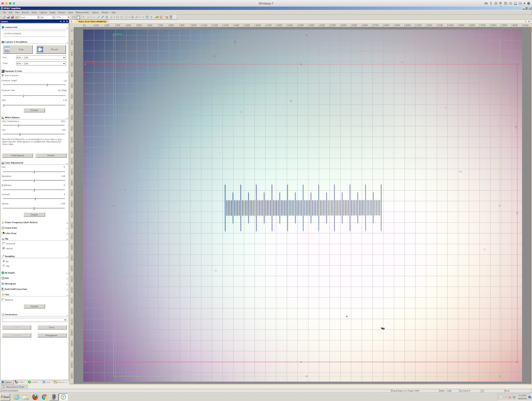Select the ellipse measurement tool
The height and width of the screenshot is (401, 532).
[122, 17]
